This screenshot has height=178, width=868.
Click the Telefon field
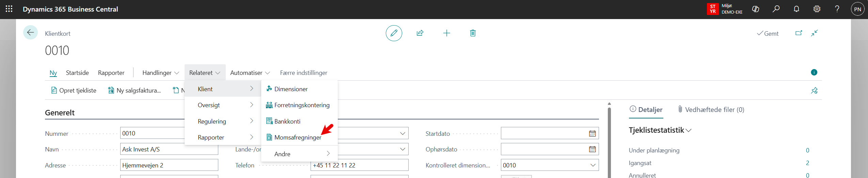click(x=359, y=165)
